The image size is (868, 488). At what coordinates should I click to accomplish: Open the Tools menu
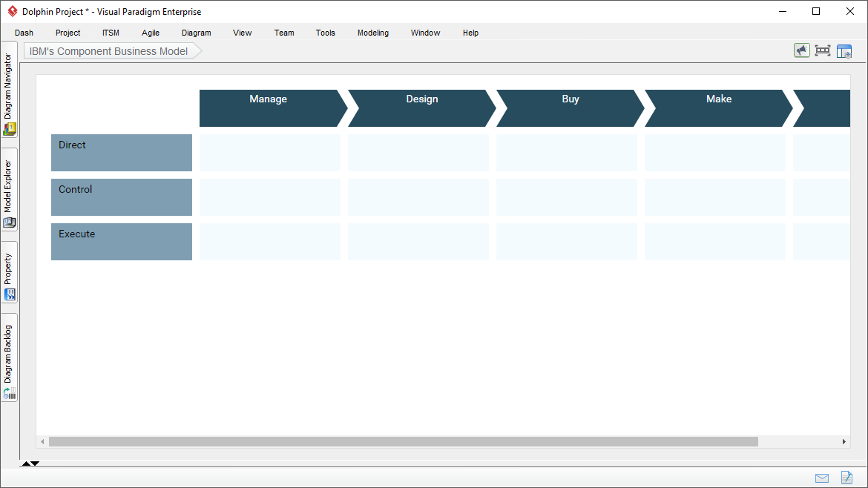326,33
